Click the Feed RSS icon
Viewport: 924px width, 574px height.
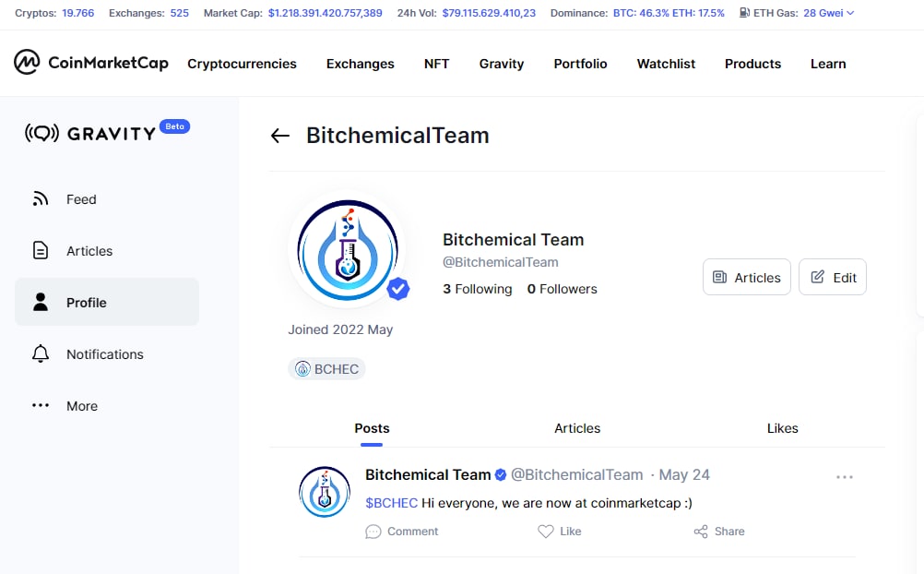[40, 199]
